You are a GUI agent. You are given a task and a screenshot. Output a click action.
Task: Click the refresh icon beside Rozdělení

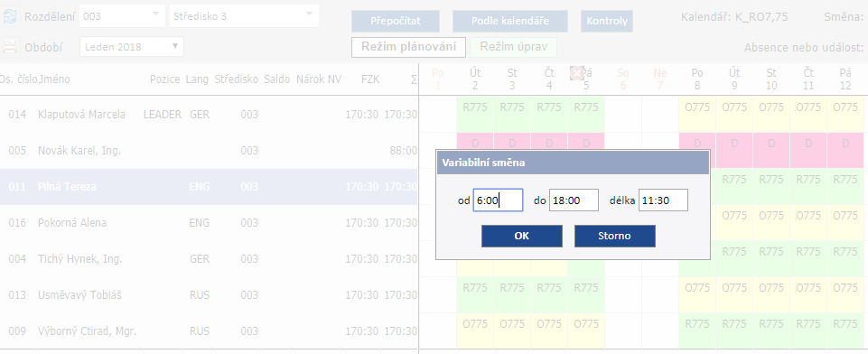click(x=9, y=16)
